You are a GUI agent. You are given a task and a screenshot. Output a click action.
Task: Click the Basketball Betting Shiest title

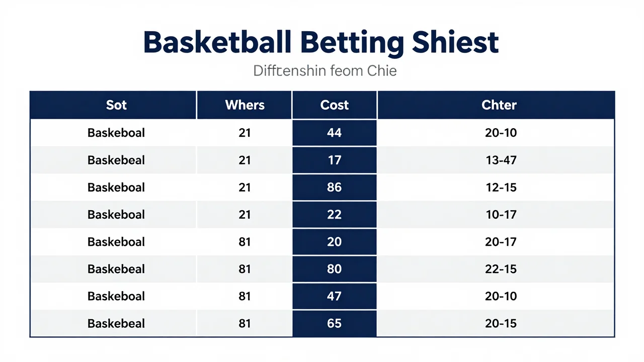[x=321, y=42]
